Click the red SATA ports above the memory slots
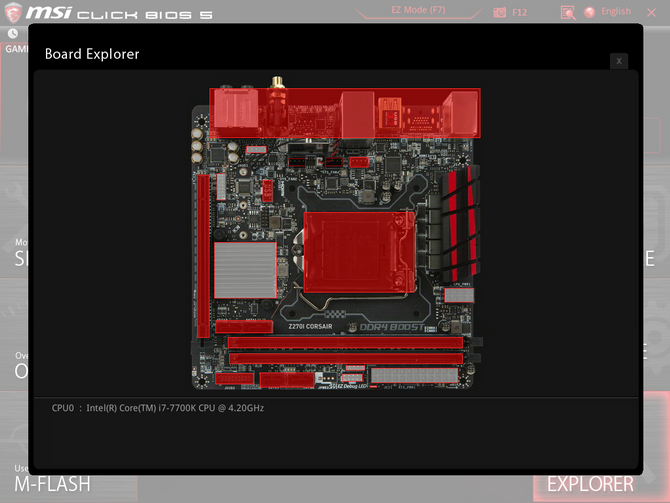The width and height of the screenshot is (670, 503). point(244,327)
